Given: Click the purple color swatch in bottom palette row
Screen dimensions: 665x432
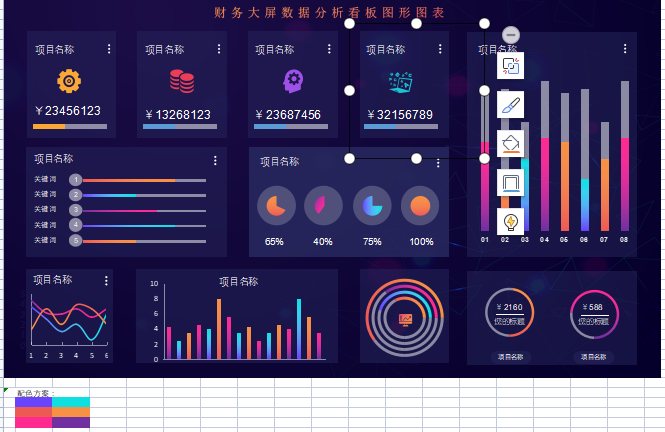Looking at the screenshot, I should pyautogui.click(x=70, y=423).
